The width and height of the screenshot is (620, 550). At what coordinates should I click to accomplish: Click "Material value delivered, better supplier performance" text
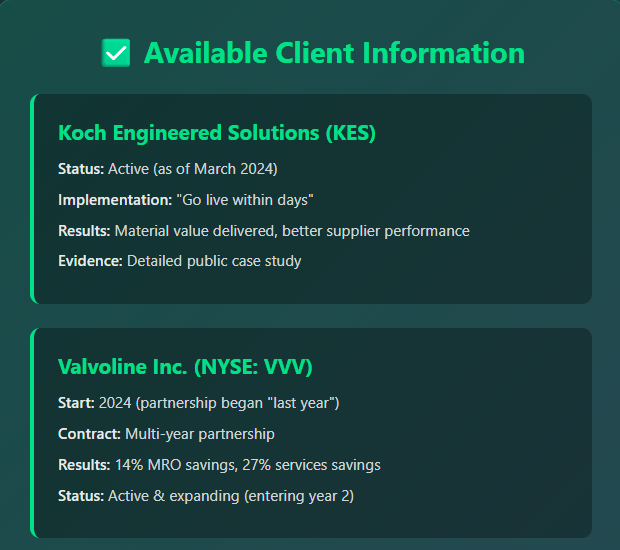(x=292, y=231)
